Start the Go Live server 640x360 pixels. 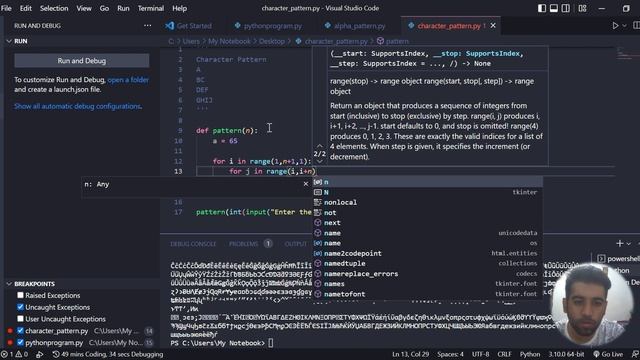pyautogui.click(x=608, y=354)
